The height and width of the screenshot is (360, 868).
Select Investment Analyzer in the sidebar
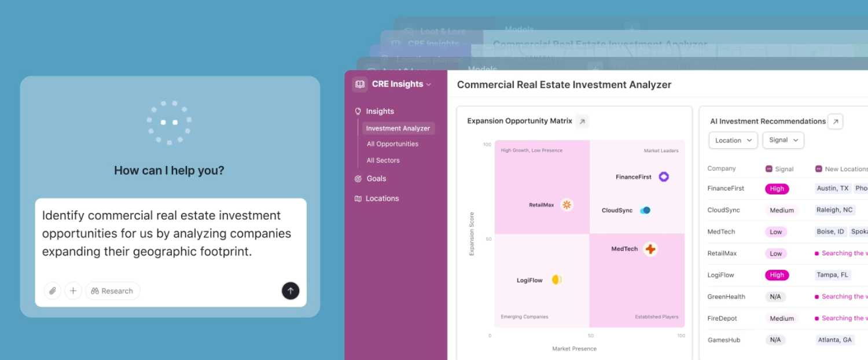(x=398, y=128)
